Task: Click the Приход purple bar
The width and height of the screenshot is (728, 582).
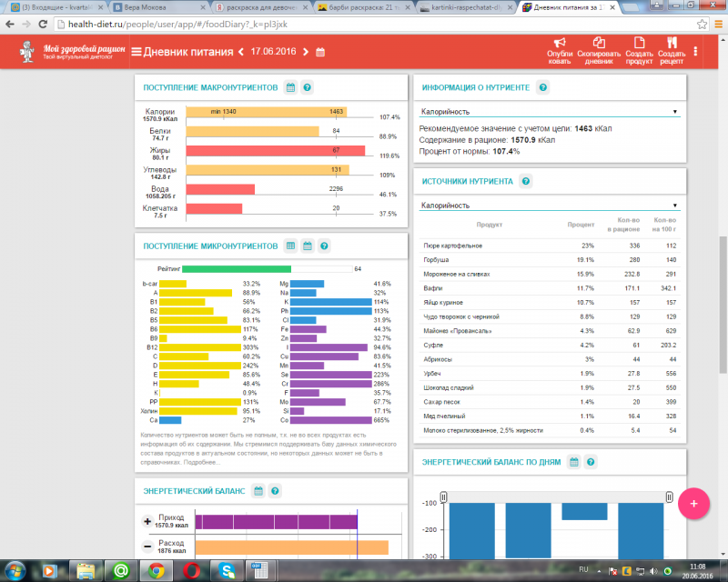Action: pos(277,522)
